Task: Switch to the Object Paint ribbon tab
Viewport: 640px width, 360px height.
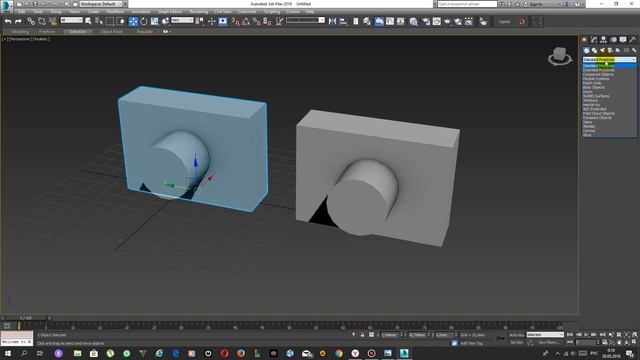Action: [111, 31]
